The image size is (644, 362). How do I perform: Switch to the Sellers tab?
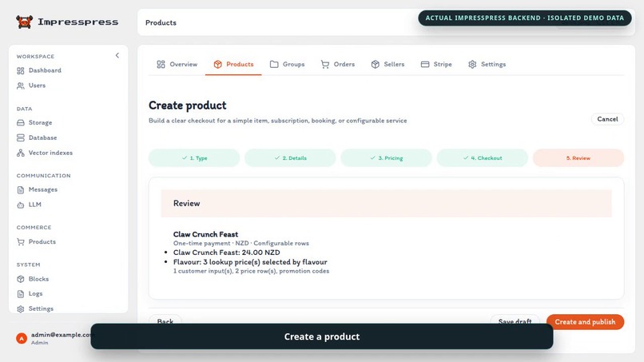(x=388, y=64)
